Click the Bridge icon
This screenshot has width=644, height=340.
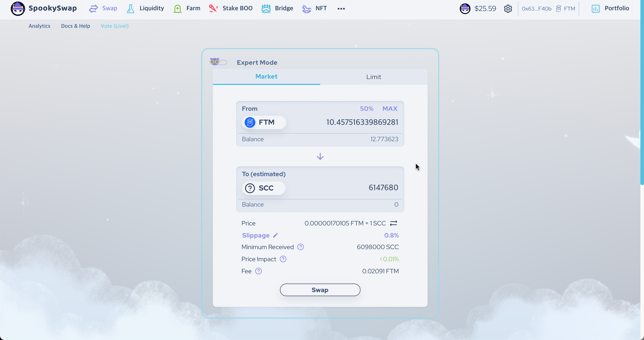coord(266,9)
